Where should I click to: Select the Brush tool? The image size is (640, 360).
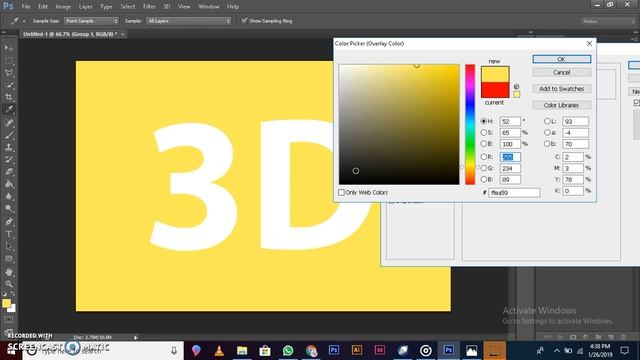9,135
